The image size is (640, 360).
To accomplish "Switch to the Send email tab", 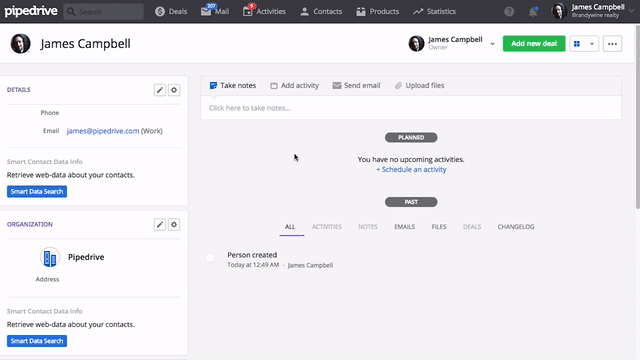I will pyautogui.click(x=356, y=85).
